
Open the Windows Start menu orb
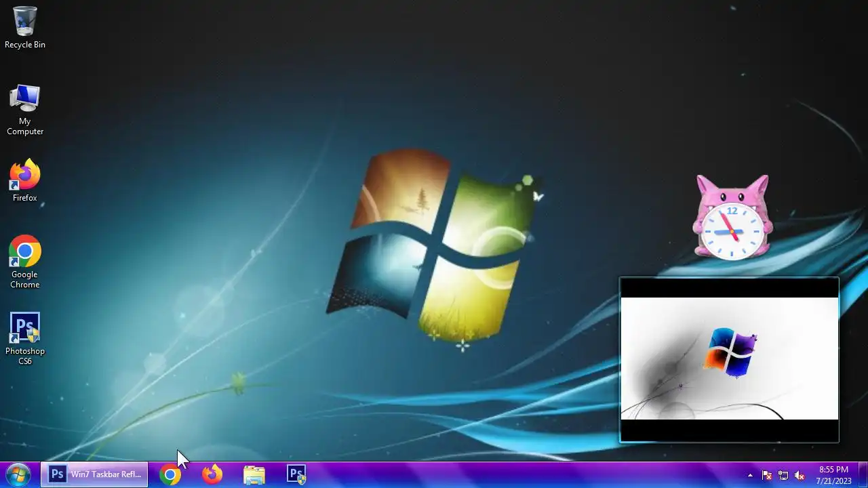[18, 475]
